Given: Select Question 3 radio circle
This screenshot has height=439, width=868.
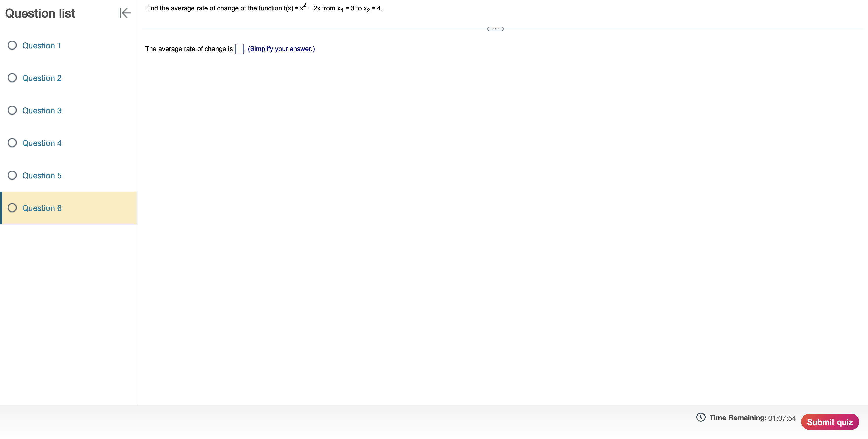Looking at the screenshot, I should [12, 110].
